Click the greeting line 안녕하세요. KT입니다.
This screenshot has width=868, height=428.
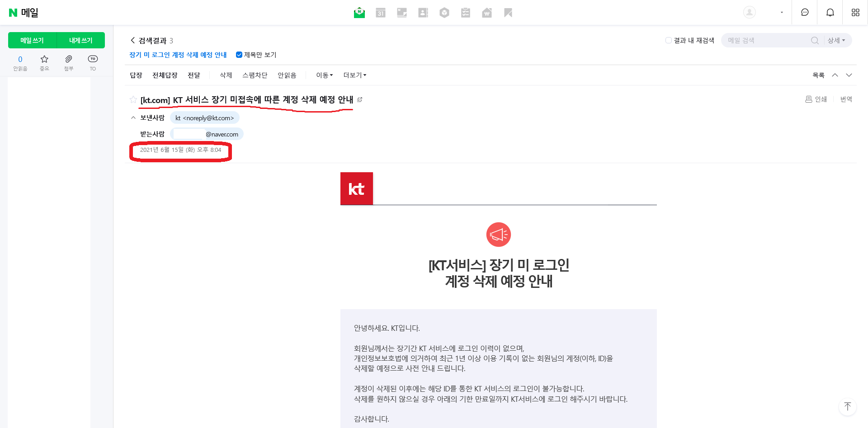[x=387, y=328]
